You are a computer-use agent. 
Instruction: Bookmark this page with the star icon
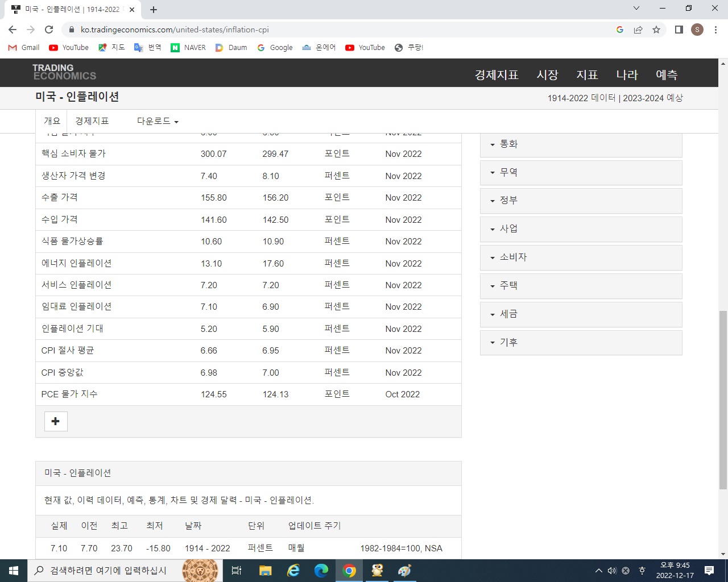[656, 30]
